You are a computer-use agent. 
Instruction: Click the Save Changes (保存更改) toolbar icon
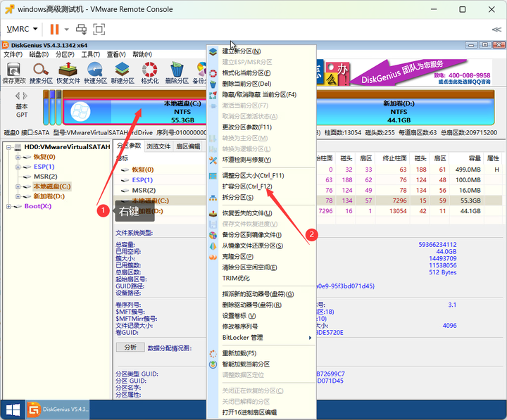click(14, 73)
